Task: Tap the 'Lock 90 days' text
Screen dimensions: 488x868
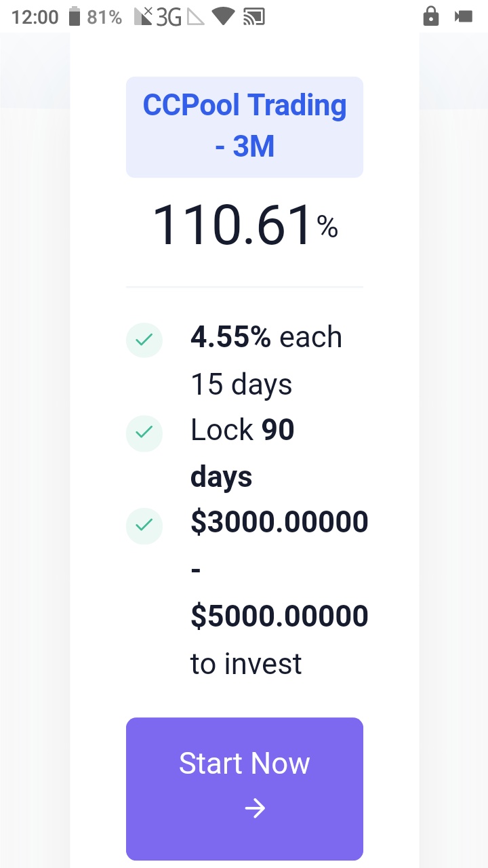Action: [x=242, y=453]
